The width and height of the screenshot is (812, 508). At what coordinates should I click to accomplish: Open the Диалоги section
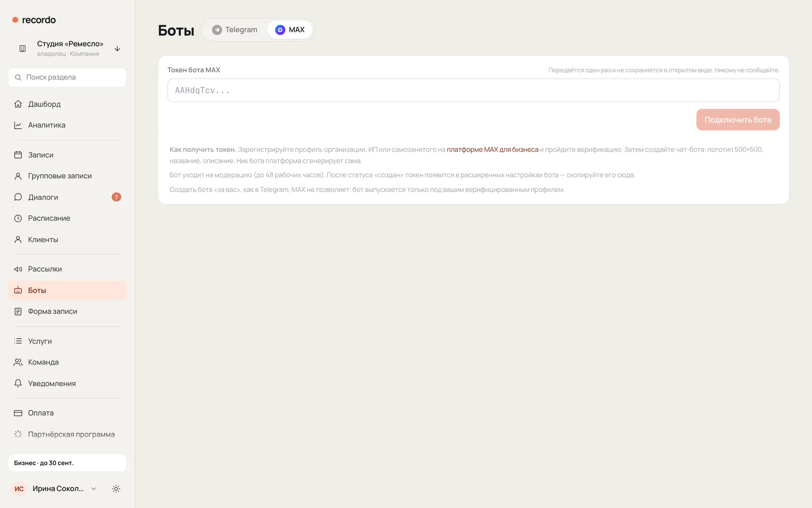(x=67, y=197)
